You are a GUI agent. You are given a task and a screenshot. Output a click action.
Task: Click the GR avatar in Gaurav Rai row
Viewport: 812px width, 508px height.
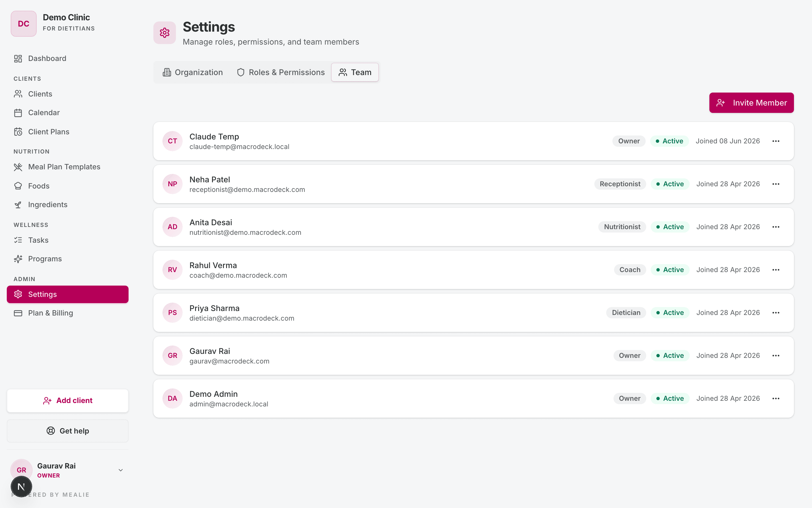click(173, 356)
